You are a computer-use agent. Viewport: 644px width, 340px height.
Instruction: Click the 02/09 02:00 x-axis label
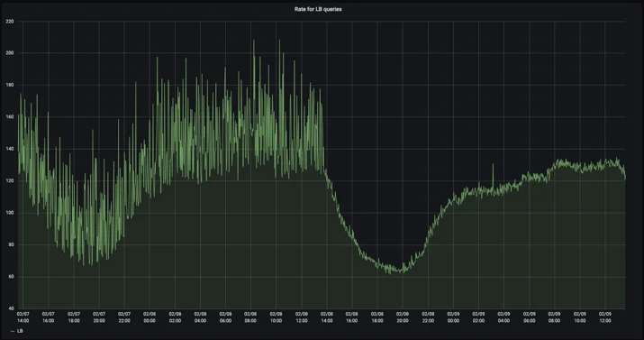click(478, 317)
